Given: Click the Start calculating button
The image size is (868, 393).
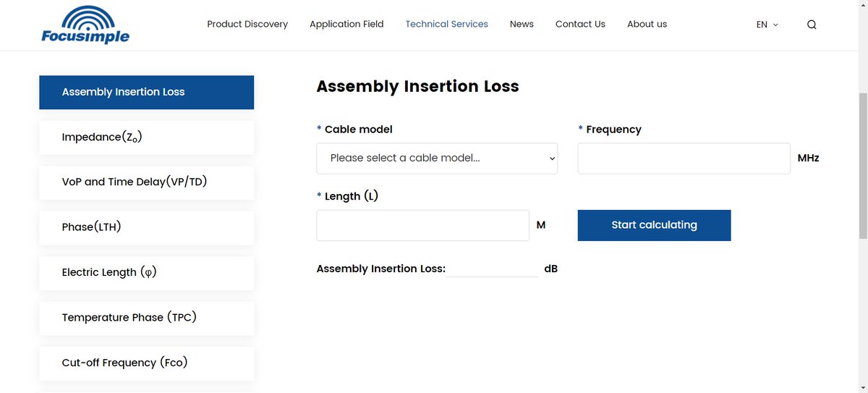Looking at the screenshot, I should (x=654, y=225).
